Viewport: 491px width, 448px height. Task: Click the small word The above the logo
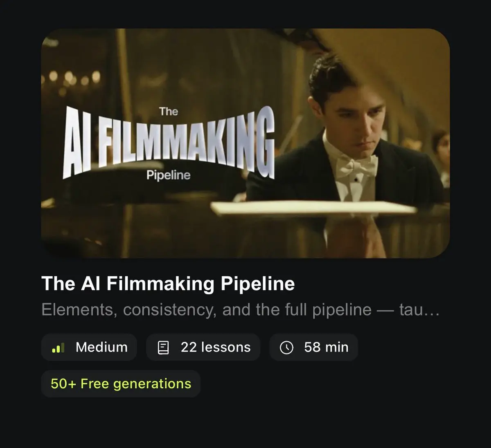pyautogui.click(x=169, y=112)
